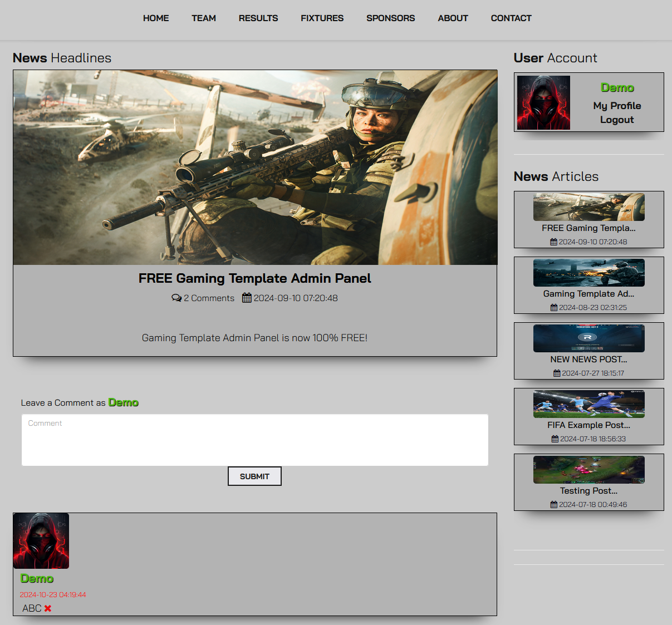The image size is (672, 625).
Task: Click calendar icon beside headline date
Action: click(247, 298)
